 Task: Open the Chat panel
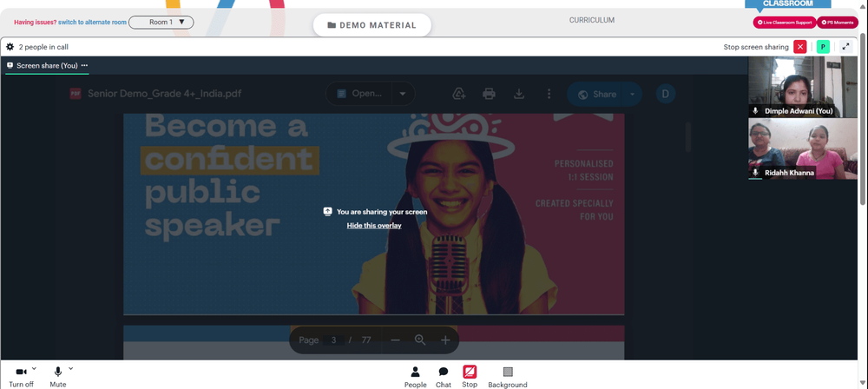[x=444, y=377]
